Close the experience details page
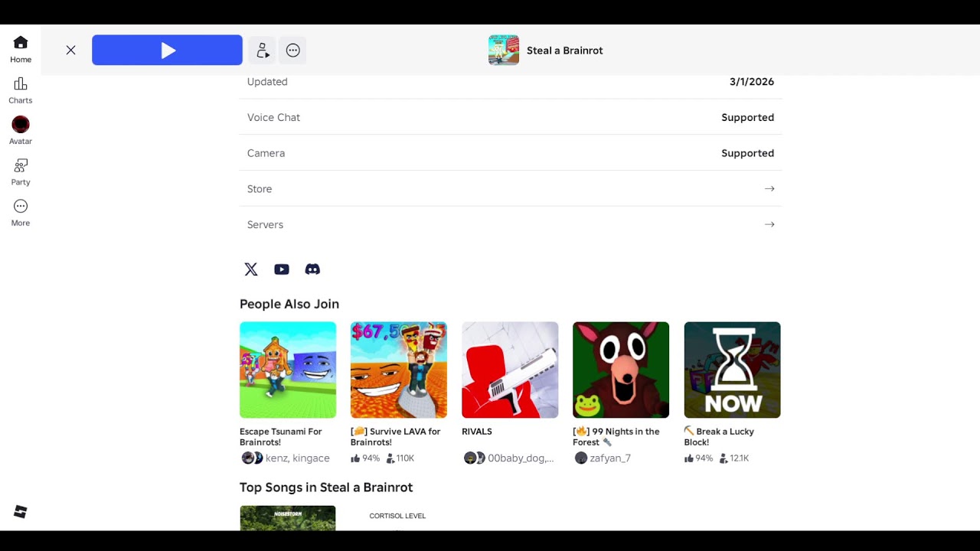980x551 pixels. click(70, 51)
